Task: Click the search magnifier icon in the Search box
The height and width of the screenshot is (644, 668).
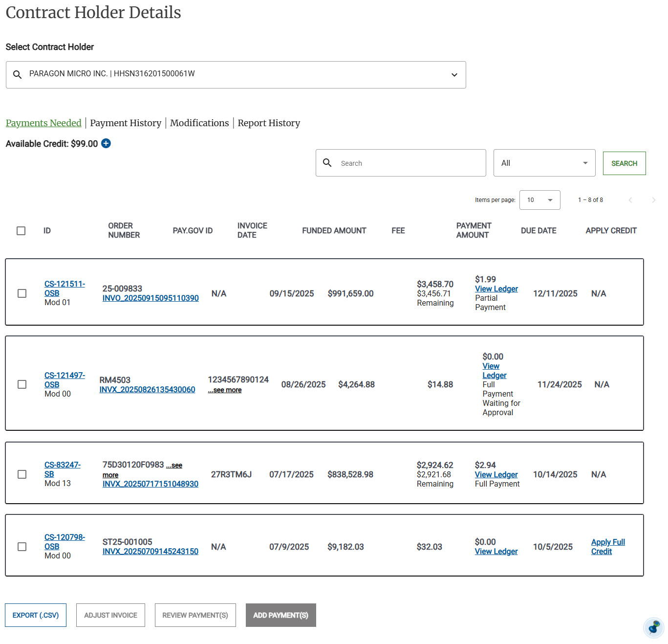Action: click(x=327, y=163)
